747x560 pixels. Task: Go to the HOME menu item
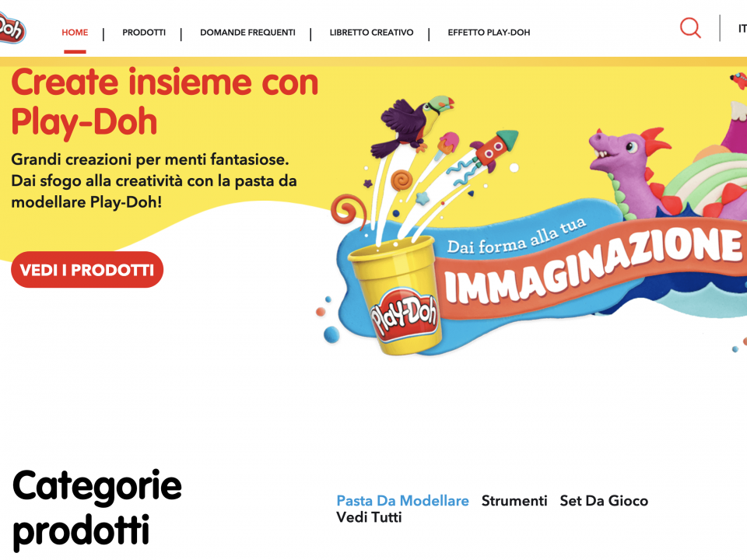click(75, 33)
